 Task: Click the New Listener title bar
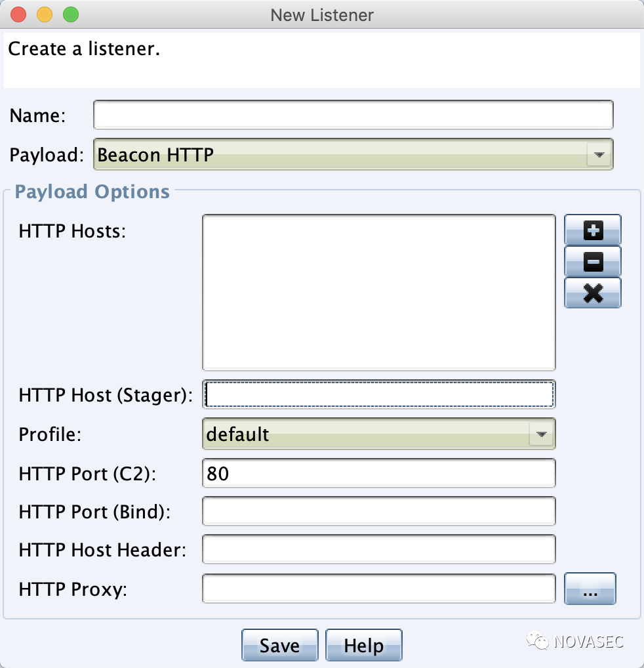(x=321, y=14)
